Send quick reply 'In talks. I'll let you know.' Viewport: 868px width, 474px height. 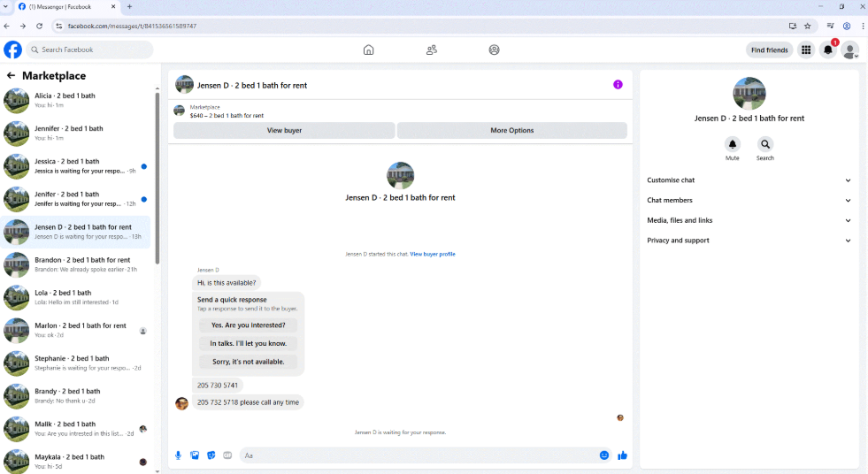248,343
